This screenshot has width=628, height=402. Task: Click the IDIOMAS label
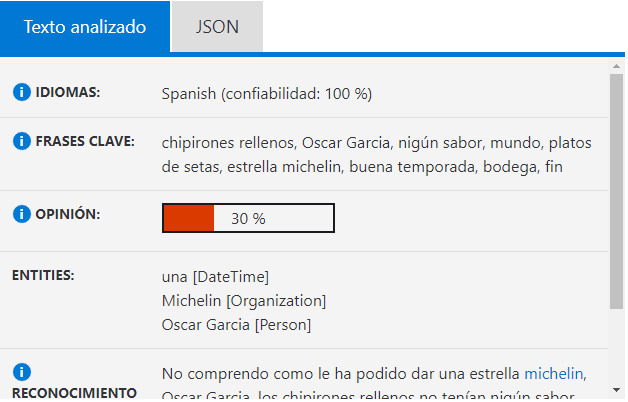point(68,92)
